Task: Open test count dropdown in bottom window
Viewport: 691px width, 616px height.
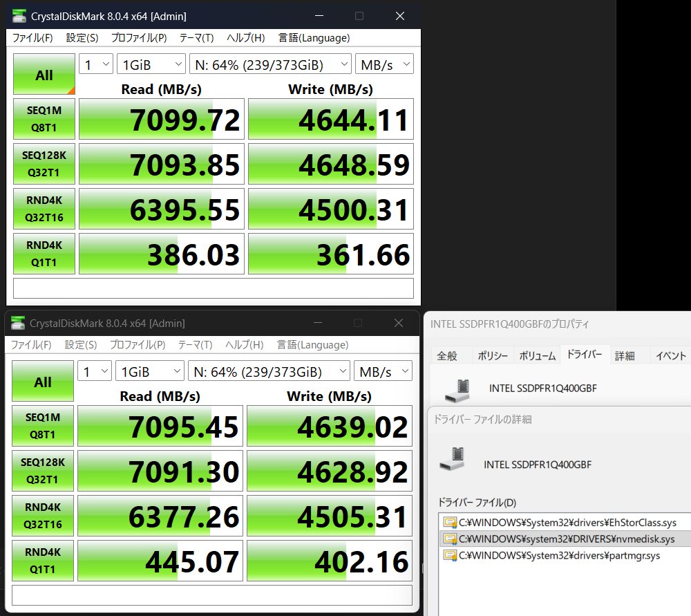Action: [95, 371]
